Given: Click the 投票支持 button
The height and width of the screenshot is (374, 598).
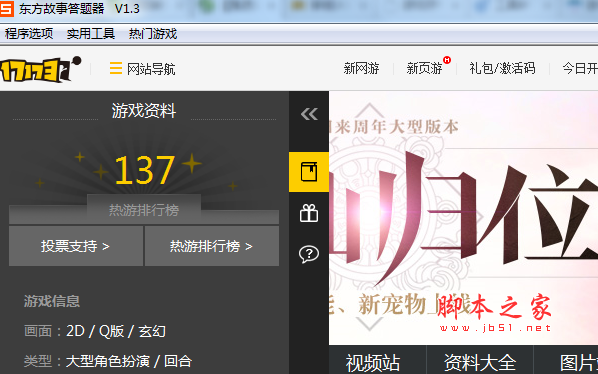Looking at the screenshot, I should 76,246.
